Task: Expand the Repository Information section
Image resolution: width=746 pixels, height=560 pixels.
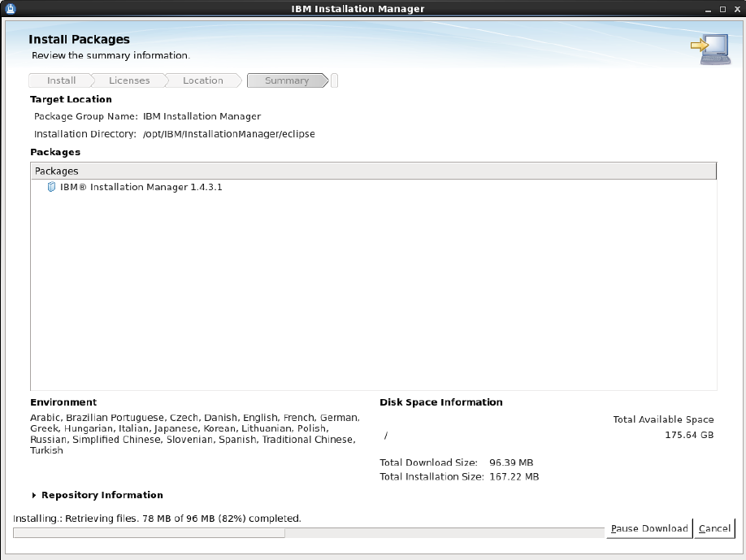Action: [x=34, y=495]
